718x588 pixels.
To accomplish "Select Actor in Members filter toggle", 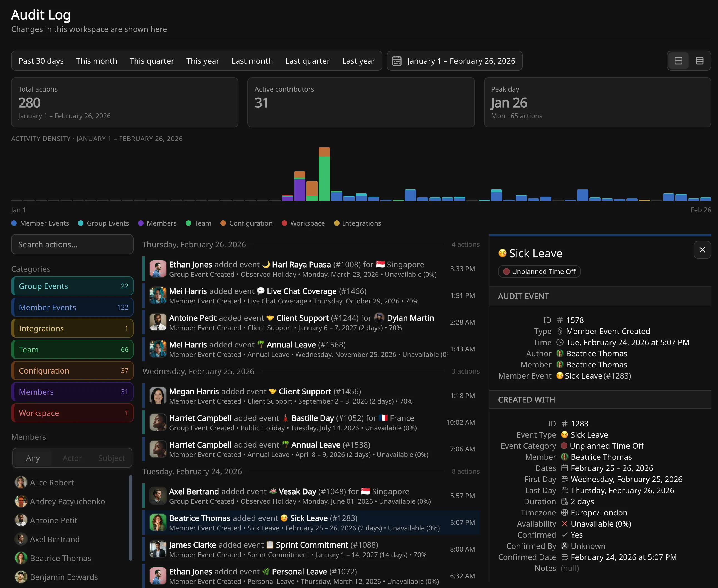I will (x=72, y=458).
